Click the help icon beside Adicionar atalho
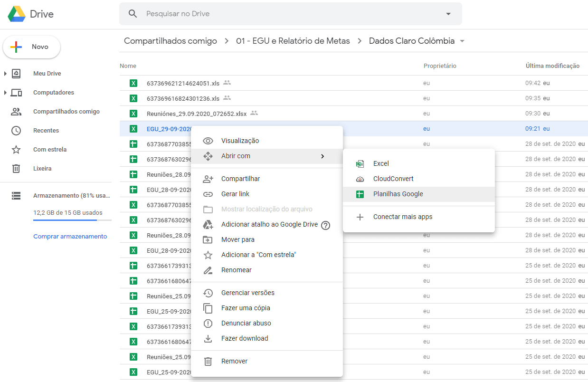Viewport: 588px width, 382px height. coord(325,225)
